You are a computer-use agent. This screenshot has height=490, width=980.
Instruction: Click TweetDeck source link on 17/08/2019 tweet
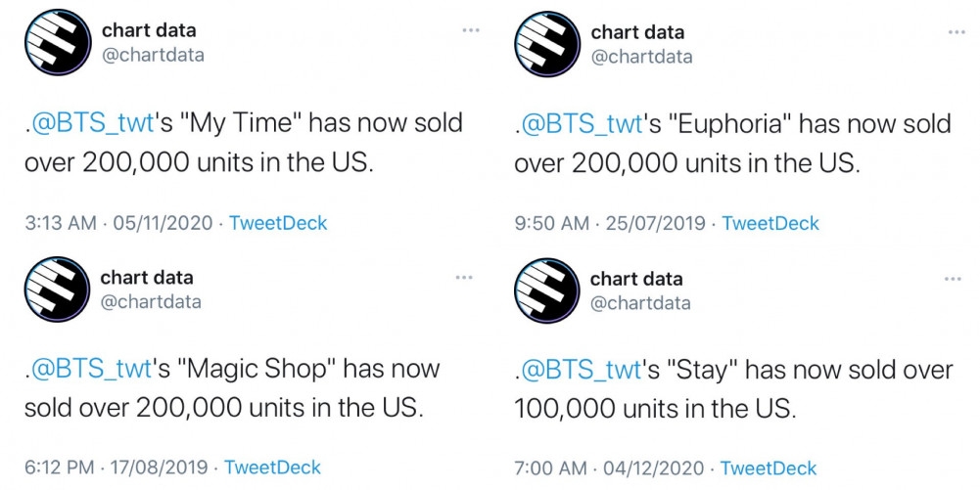point(272,467)
